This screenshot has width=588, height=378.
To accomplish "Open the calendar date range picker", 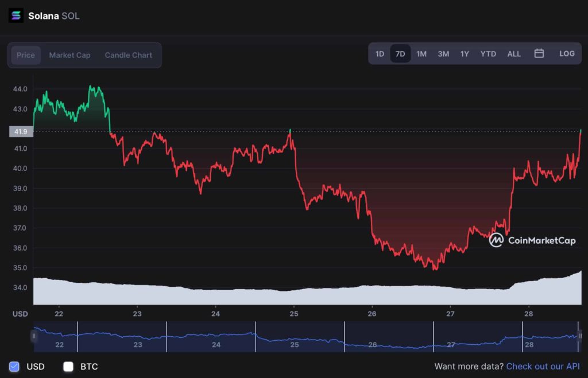I will (539, 53).
